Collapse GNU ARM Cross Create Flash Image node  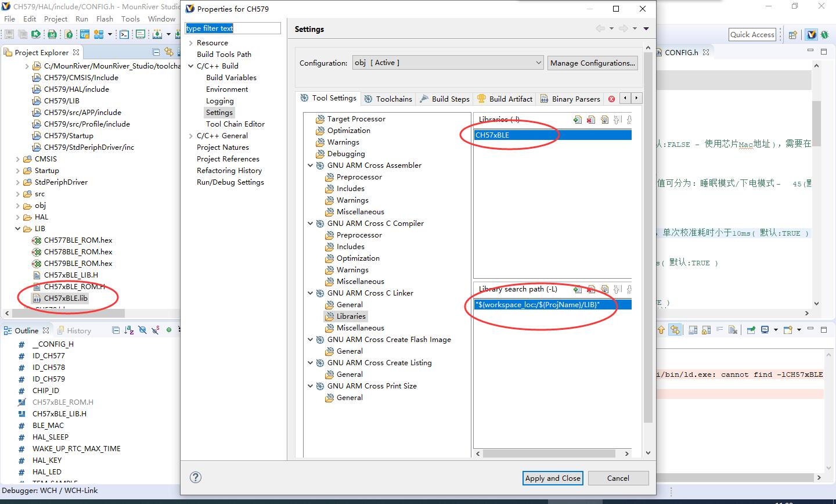[x=311, y=340]
